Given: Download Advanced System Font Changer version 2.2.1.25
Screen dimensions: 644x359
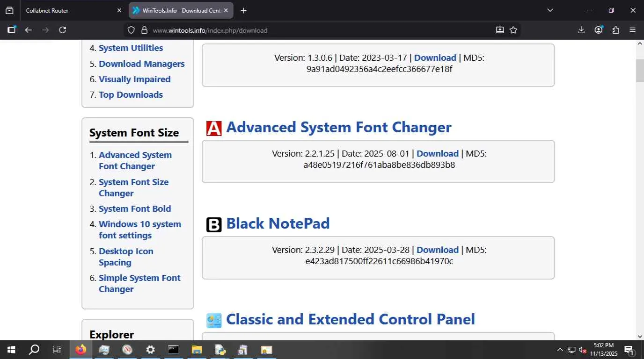Looking at the screenshot, I should pyautogui.click(x=437, y=154).
